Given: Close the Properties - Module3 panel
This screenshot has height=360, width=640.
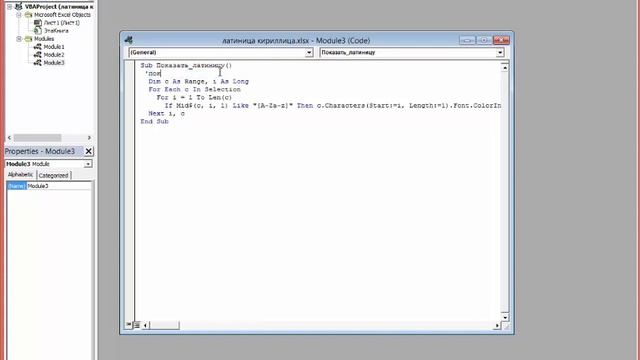Looking at the screenshot, I should 89,151.
